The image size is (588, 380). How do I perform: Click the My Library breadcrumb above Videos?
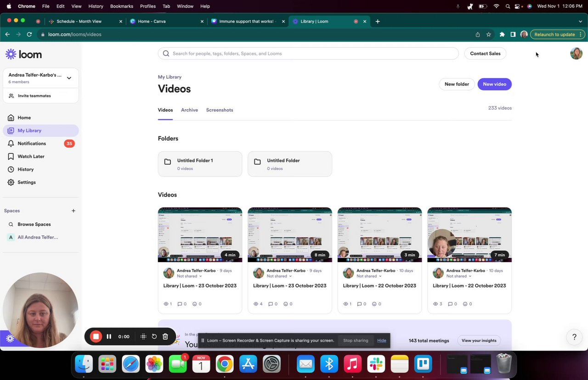[x=170, y=77]
